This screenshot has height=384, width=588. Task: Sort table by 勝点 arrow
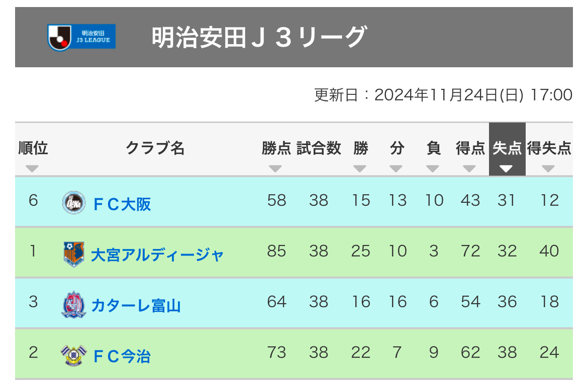(275, 169)
